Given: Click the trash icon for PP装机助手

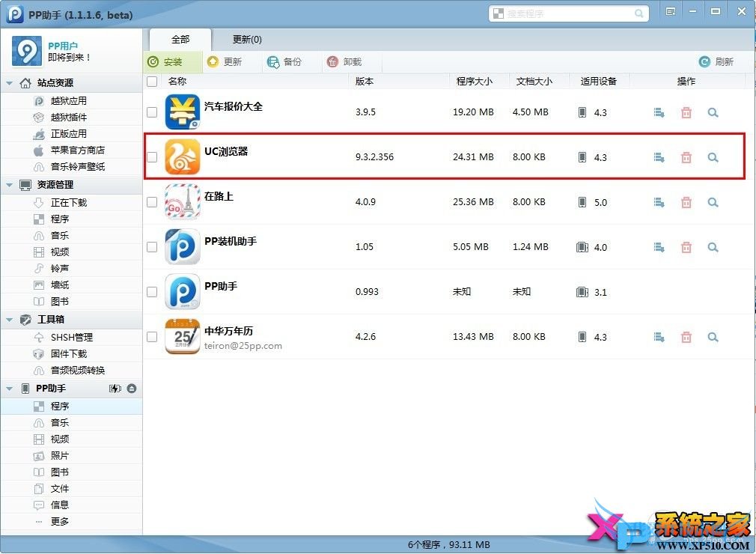Looking at the screenshot, I should (686, 247).
